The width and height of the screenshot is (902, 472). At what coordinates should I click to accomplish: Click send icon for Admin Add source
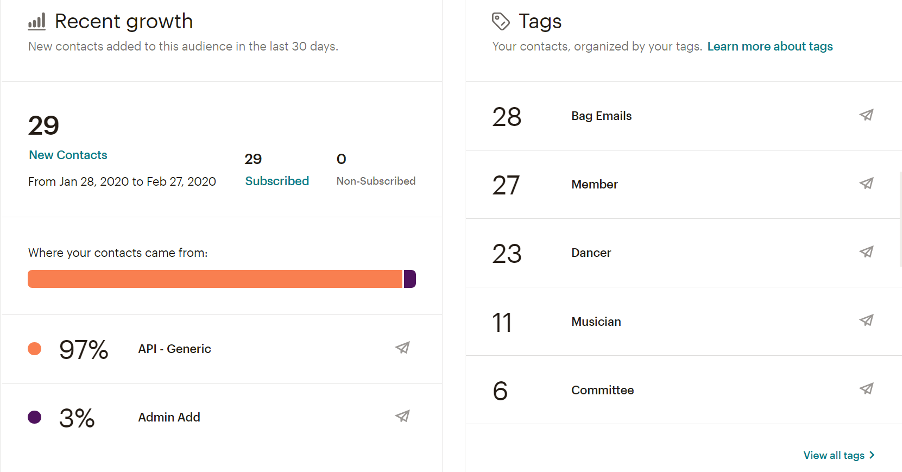pos(402,416)
